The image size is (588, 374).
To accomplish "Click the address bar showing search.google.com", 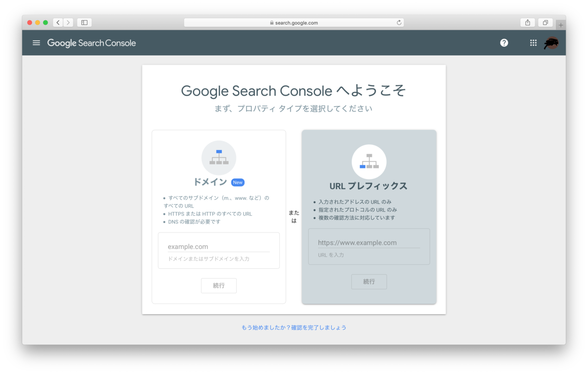I will [294, 23].
